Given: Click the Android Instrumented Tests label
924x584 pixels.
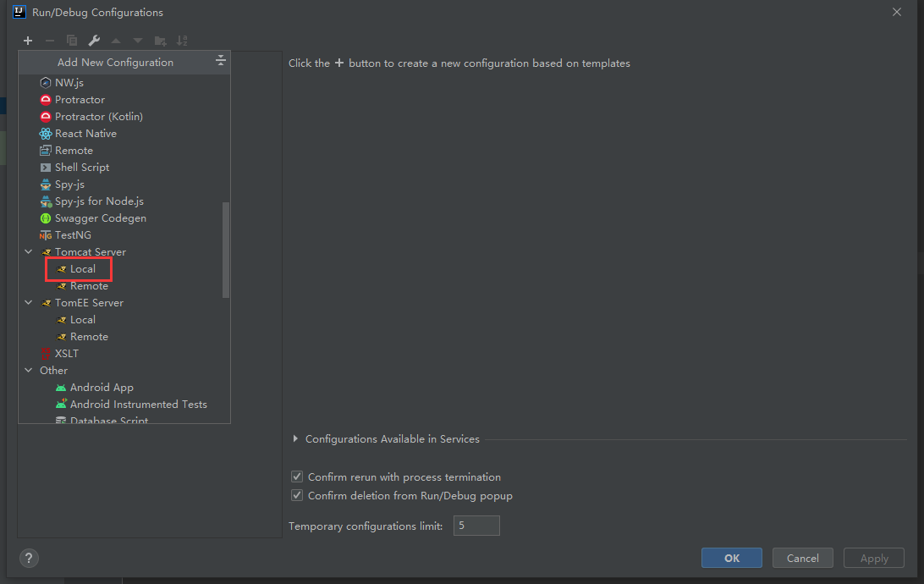Looking at the screenshot, I should click(139, 405).
